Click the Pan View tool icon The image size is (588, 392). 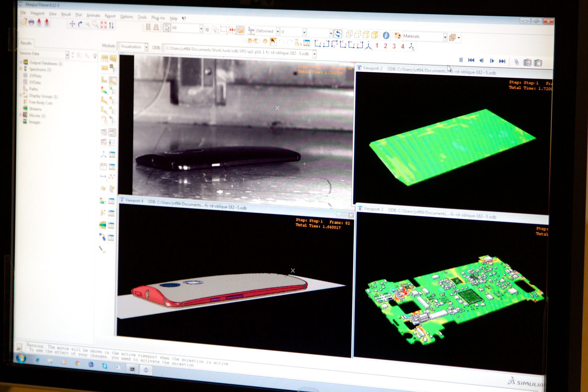(x=72, y=24)
